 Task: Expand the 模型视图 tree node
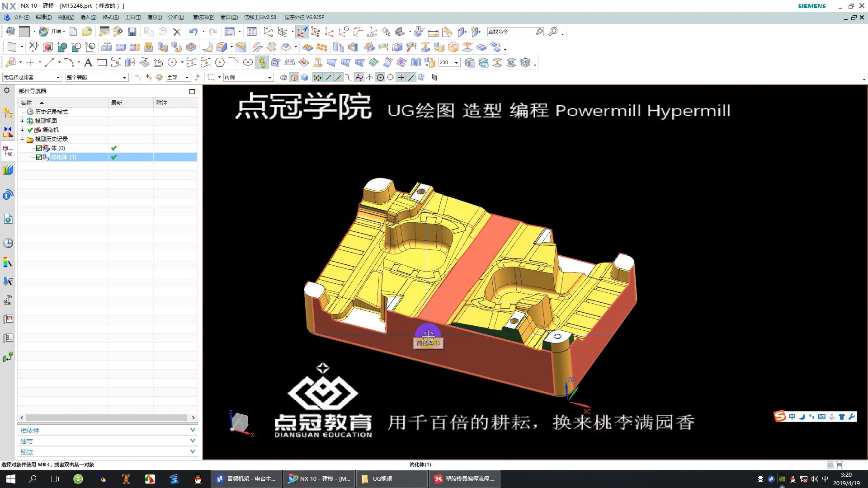point(23,121)
